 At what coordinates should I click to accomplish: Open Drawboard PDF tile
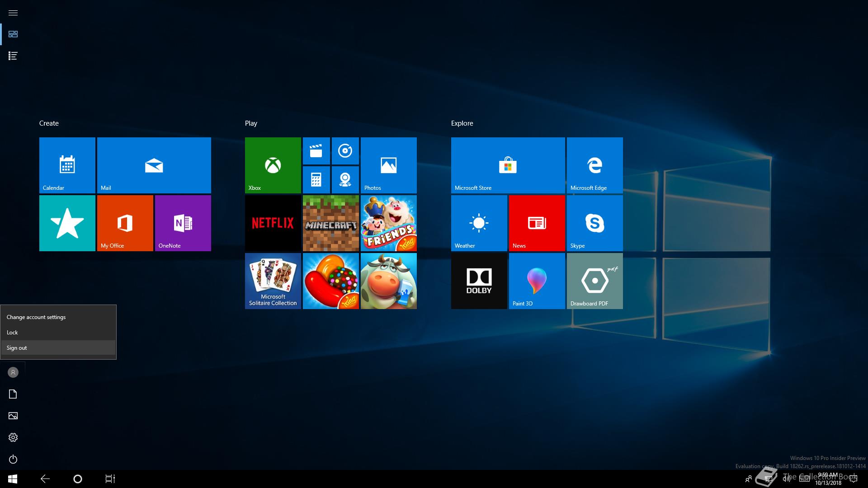[595, 281]
